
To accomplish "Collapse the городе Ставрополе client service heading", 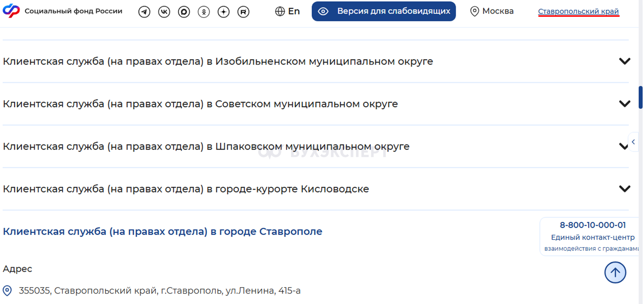I will 163,231.
